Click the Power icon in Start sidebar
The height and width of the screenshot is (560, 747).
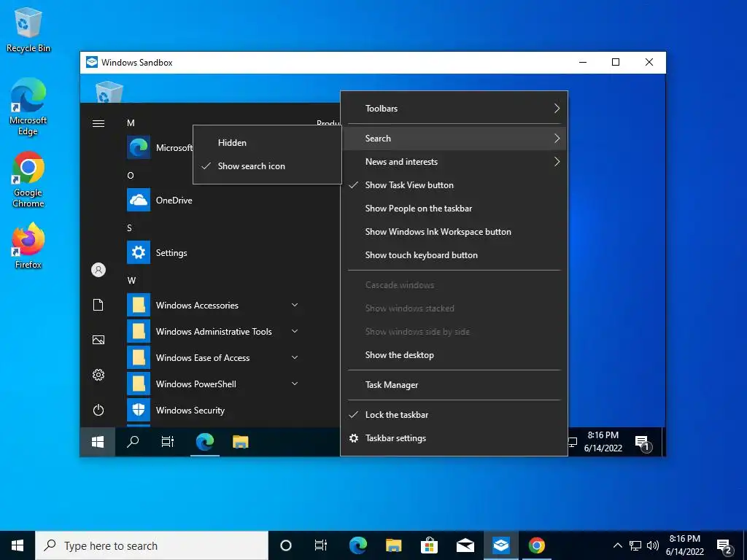tap(98, 410)
